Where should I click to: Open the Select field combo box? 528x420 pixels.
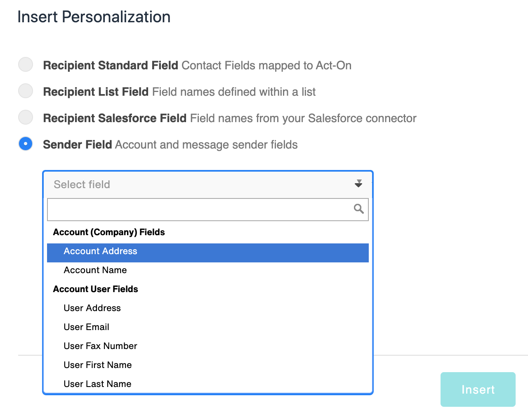pos(208,184)
